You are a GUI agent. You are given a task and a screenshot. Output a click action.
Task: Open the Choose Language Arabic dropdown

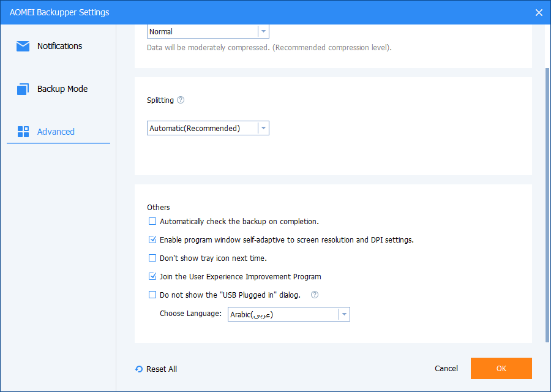coord(289,314)
